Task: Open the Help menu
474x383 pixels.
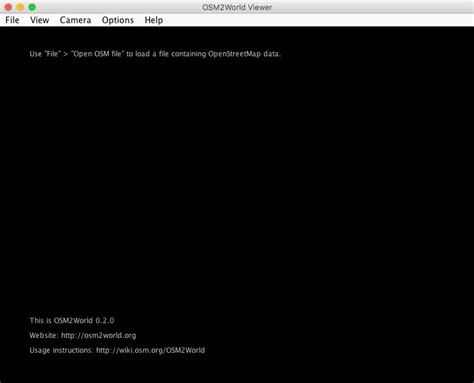Action: pyautogui.click(x=154, y=20)
